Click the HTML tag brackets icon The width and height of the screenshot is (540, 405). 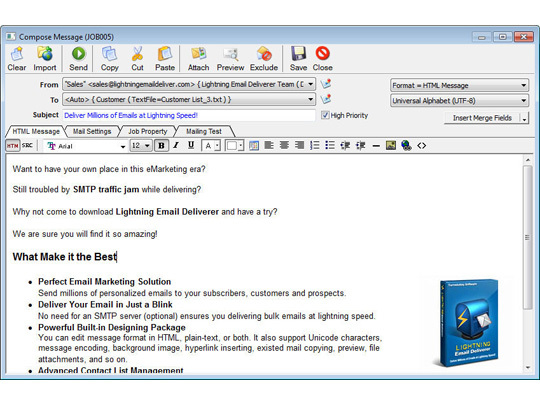coord(422,146)
